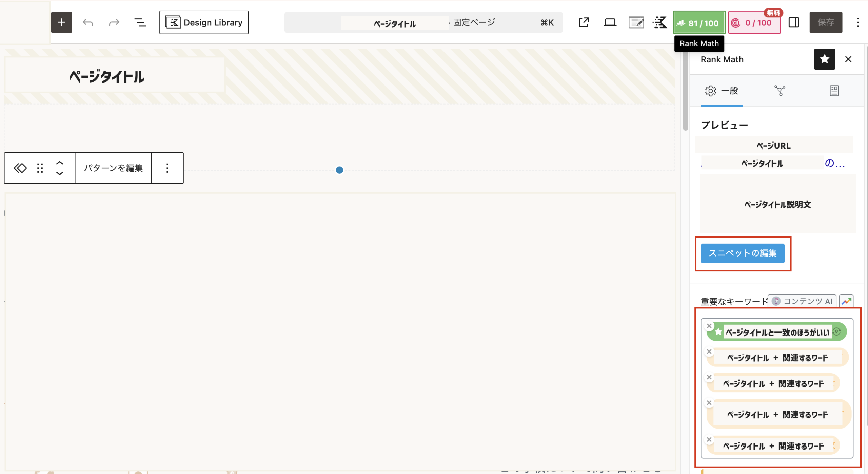Screen dimensions: 868x474
Task: Click the toolbar icon left of Rank Math score
Action: (660, 22)
